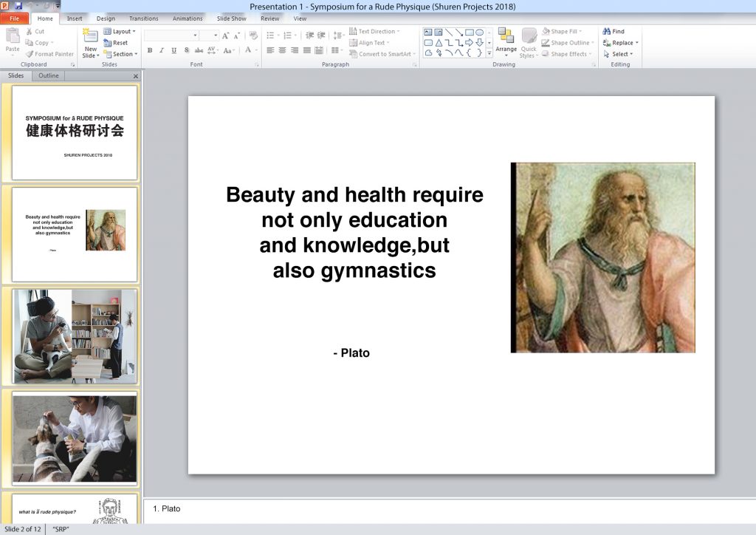Viewport: 756px width, 535px height.
Task: Click the Save icon in the title bar
Action: point(18,6)
